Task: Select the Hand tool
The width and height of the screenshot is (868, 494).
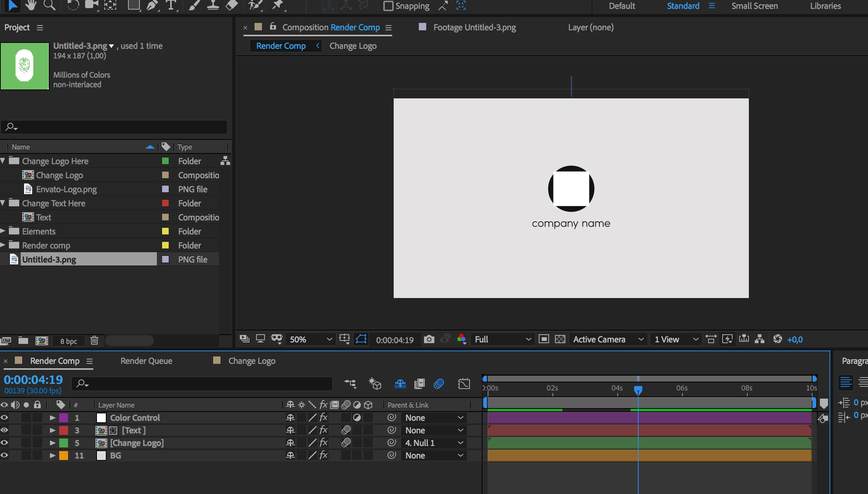Action: click(31, 5)
